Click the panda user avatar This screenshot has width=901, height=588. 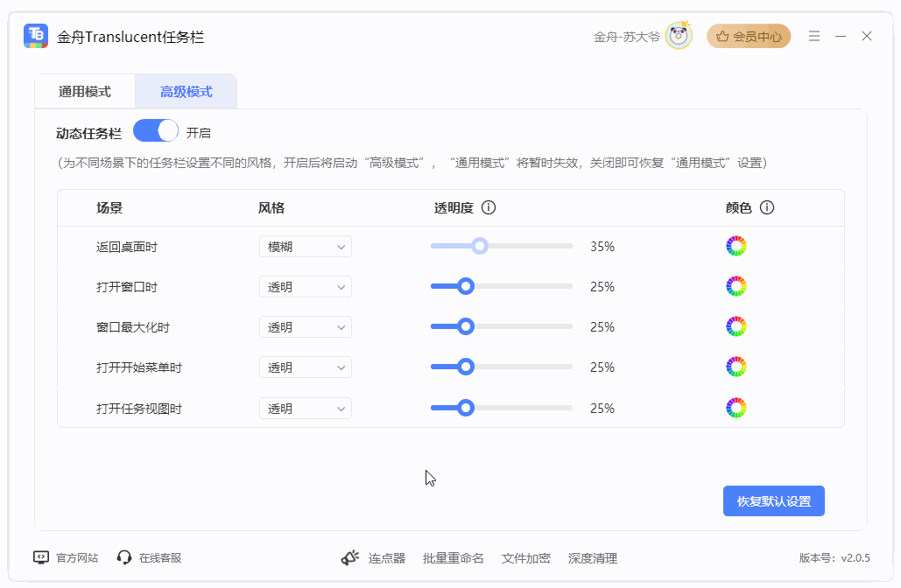[679, 36]
